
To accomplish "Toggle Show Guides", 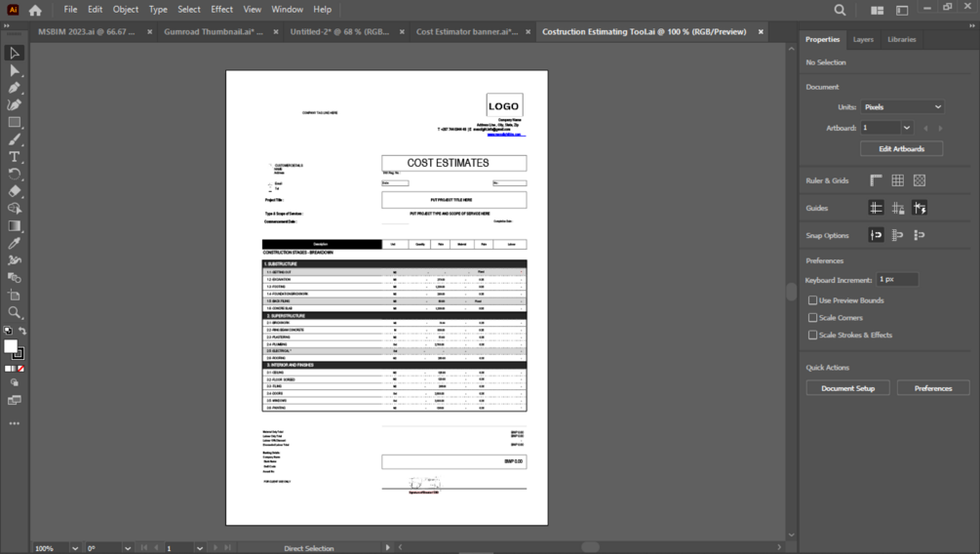I will tap(877, 208).
